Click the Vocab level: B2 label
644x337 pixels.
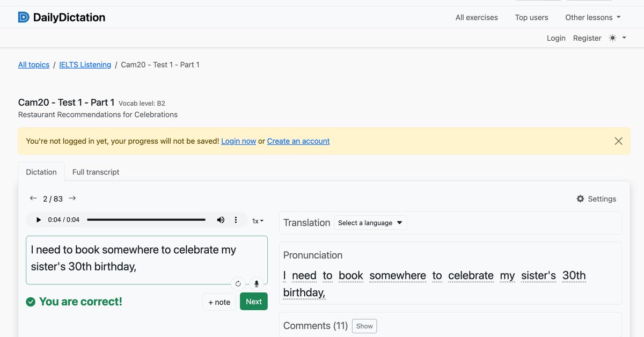(x=142, y=103)
